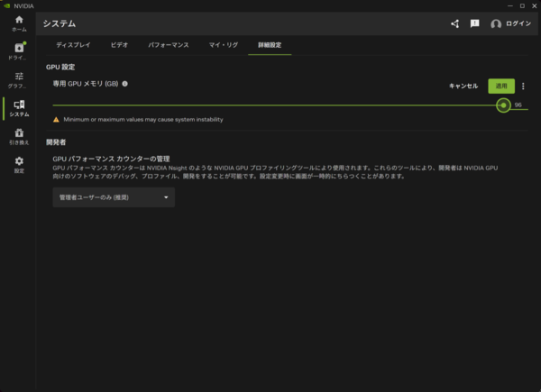Maximize the NVIDIA window

522,6
